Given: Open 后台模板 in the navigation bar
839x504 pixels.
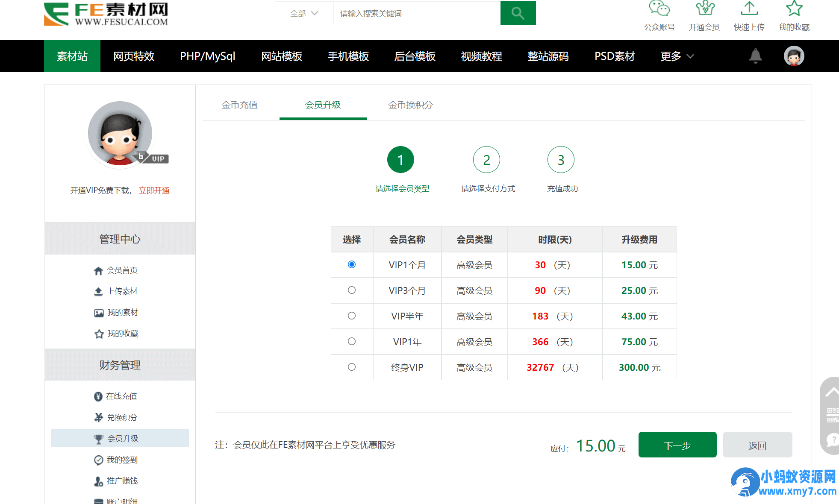Looking at the screenshot, I should pos(415,56).
